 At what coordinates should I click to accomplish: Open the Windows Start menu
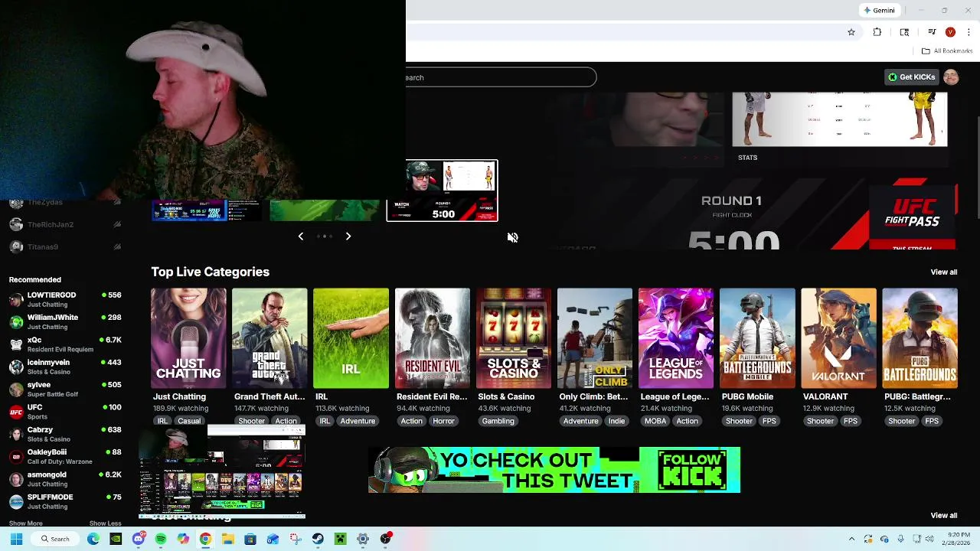[x=16, y=540]
